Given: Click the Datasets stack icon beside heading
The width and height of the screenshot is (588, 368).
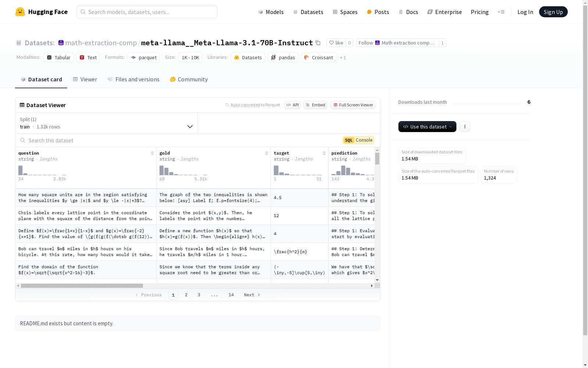Looking at the screenshot, I should point(19,43).
